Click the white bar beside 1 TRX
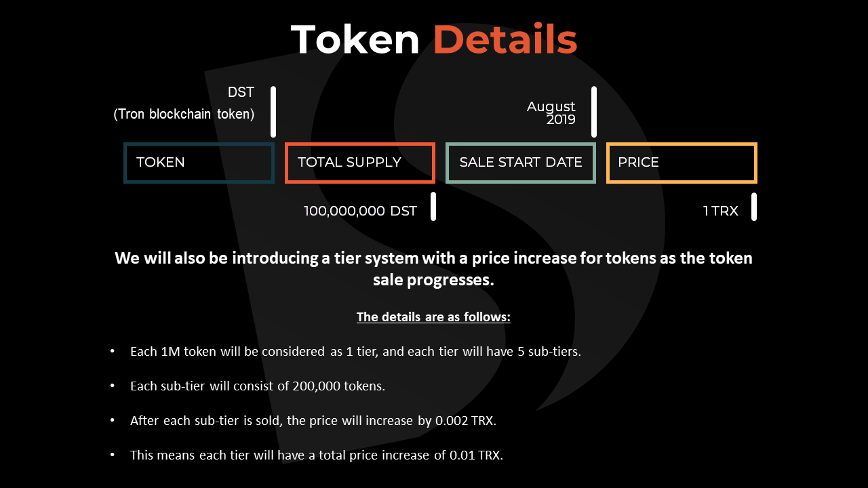 754,207
